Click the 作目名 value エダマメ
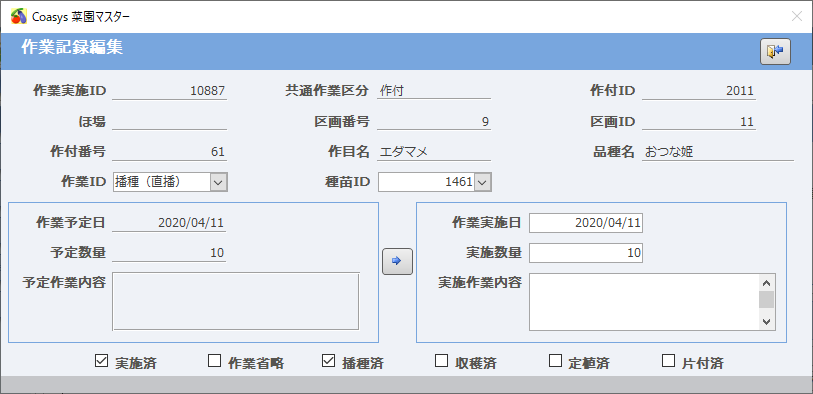 pos(433,152)
